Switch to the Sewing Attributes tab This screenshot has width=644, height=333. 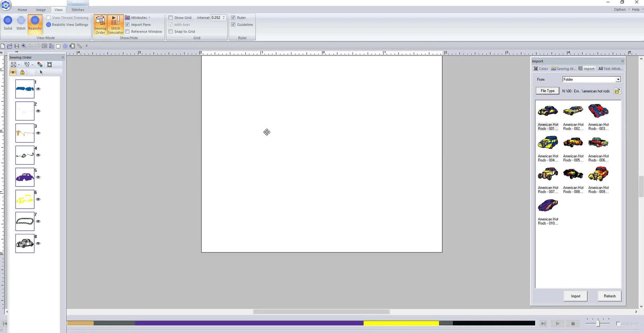[x=563, y=69]
